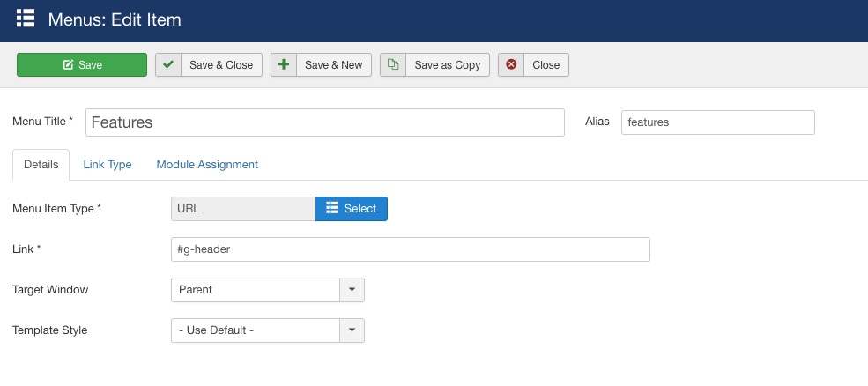Viewport: 868px width, 386px height.
Task: Click the Menus list icon in header
Action: click(x=26, y=19)
